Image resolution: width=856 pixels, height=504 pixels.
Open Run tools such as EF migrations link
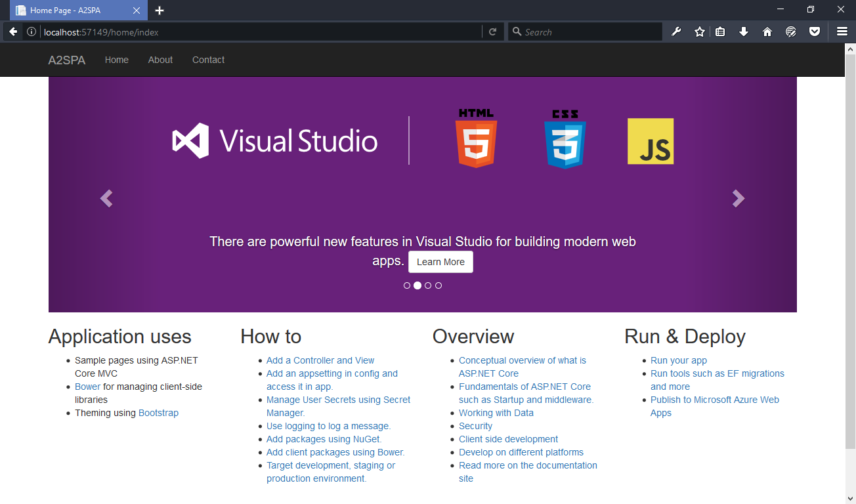point(717,380)
